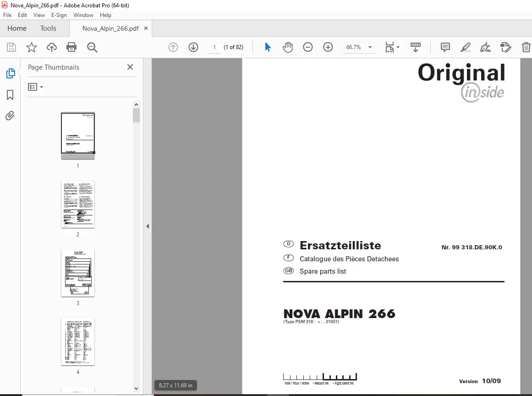Screen dimensions: 532x396
Task: Open the zoom percentage dropdown arrow
Action: click(370, 47)
